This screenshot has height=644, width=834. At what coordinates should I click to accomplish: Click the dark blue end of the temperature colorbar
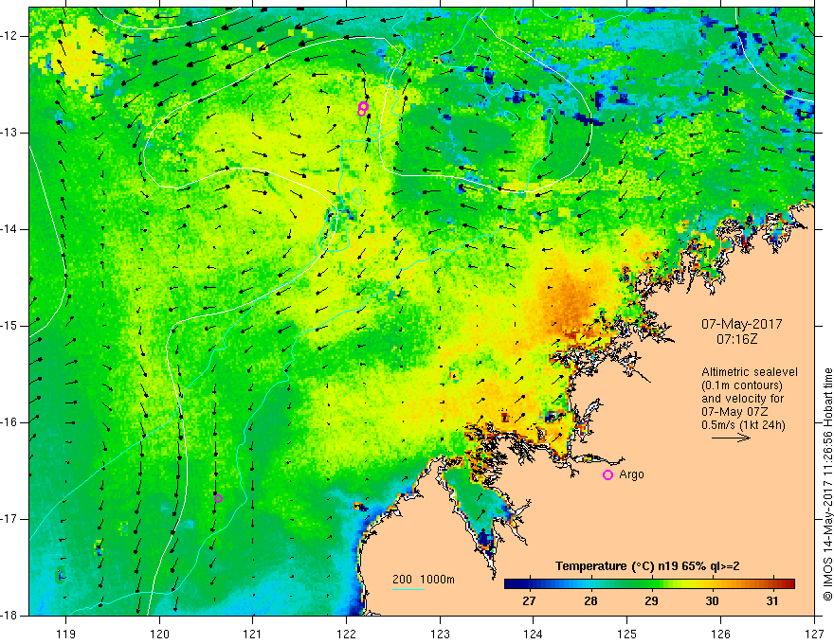[512, 584]
